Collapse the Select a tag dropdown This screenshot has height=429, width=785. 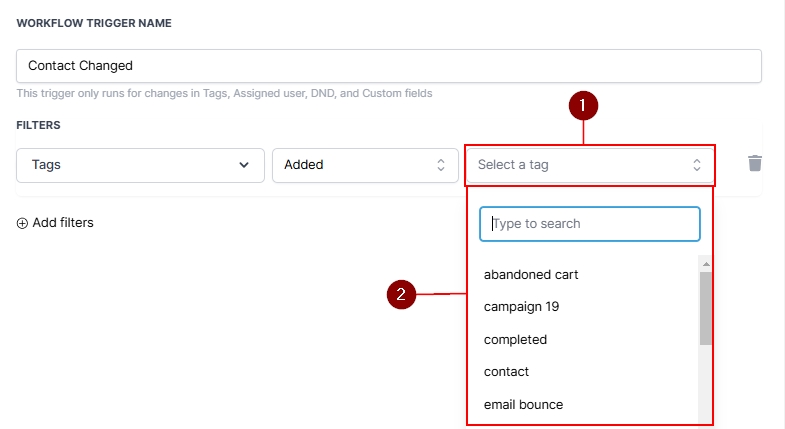pos(588,165)
